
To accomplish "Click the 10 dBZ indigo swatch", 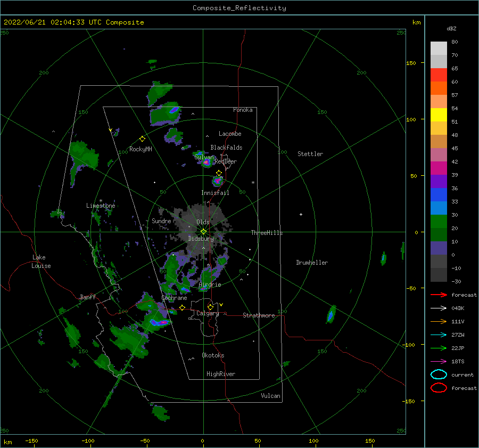I will point(439,248).
